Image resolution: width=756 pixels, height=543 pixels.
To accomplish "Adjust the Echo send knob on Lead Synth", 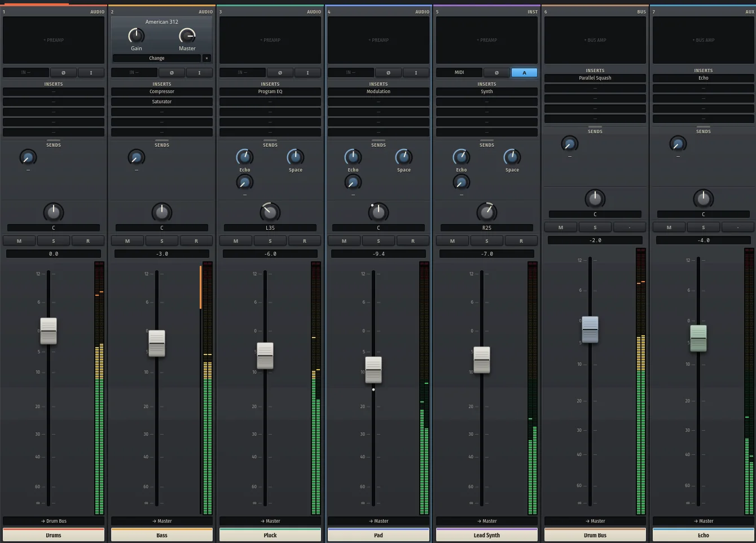I will (461, 157).
